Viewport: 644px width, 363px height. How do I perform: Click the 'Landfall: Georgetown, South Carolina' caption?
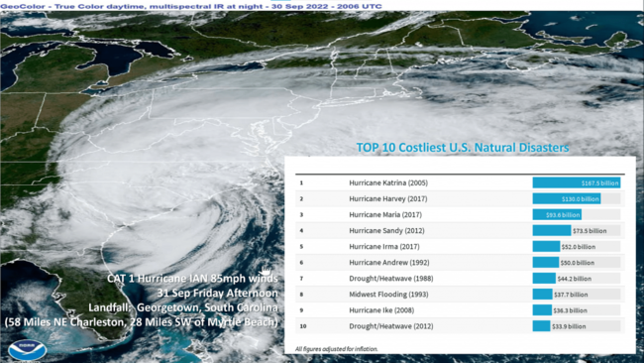click(x=182, y=307)
